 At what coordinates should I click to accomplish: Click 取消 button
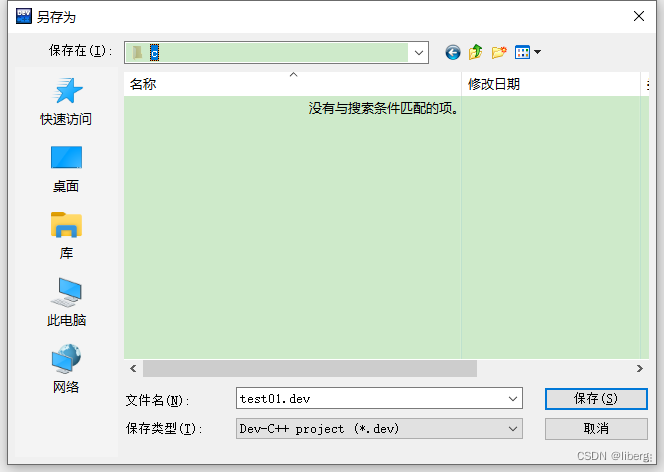click(596, 429)
